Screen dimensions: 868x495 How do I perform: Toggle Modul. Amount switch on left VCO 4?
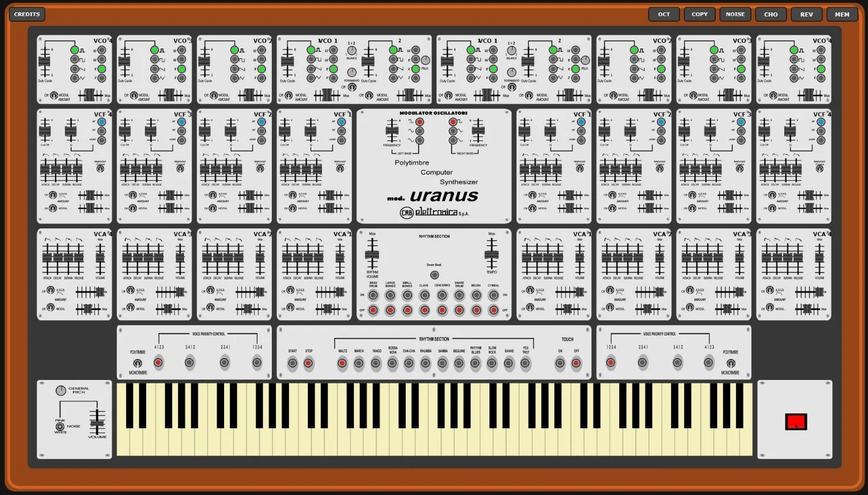coord(54,96)
